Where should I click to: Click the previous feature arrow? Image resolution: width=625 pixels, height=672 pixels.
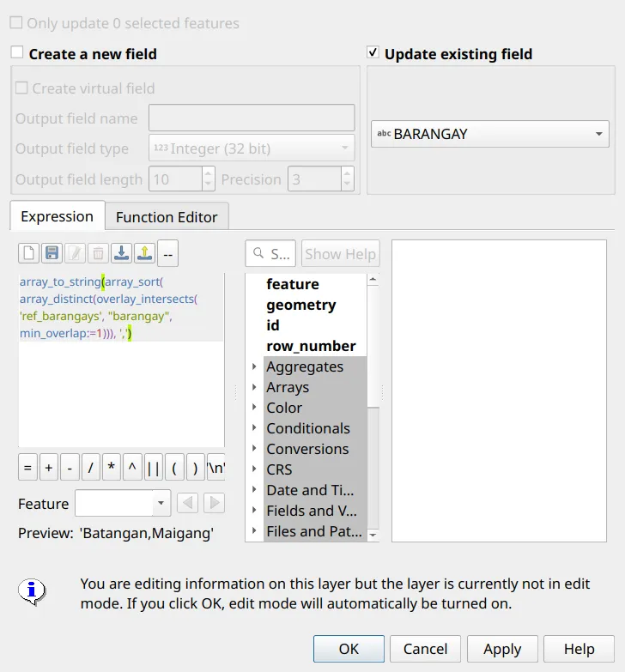[x=187, y=503]
